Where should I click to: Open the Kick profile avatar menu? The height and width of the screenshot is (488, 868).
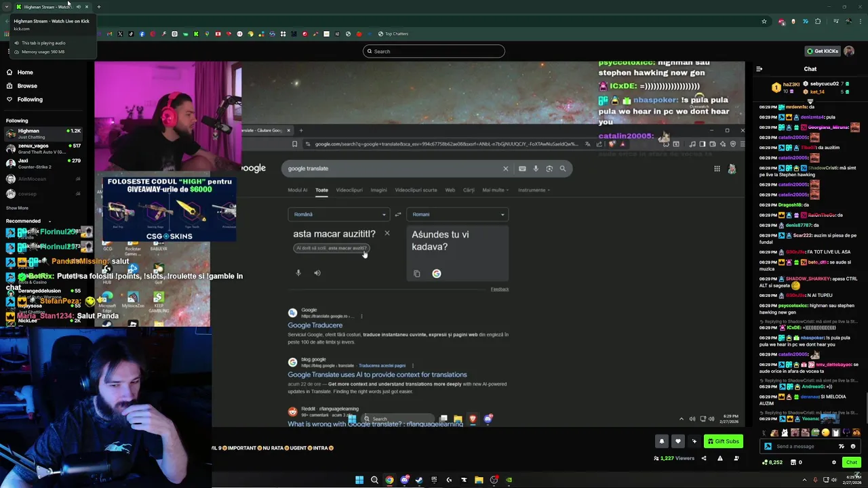pos(849,51)
